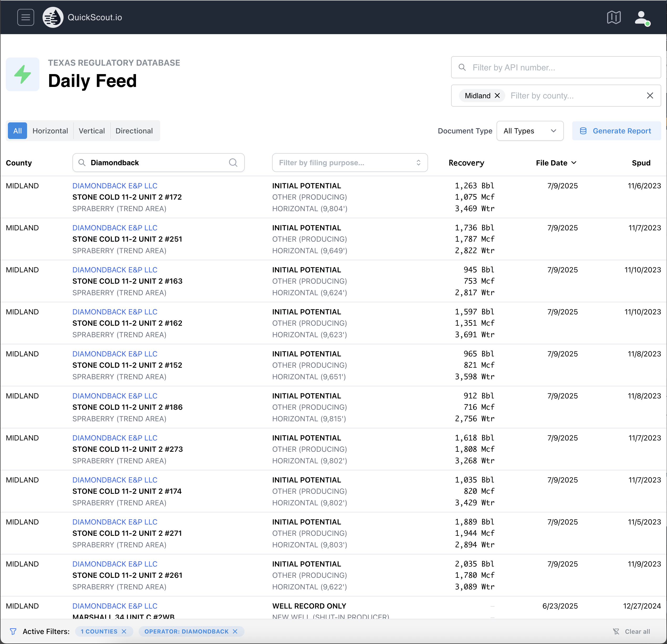This screenshot has width=667, height=644.
Task: Click Clear all filters
Action: point(632,631)
